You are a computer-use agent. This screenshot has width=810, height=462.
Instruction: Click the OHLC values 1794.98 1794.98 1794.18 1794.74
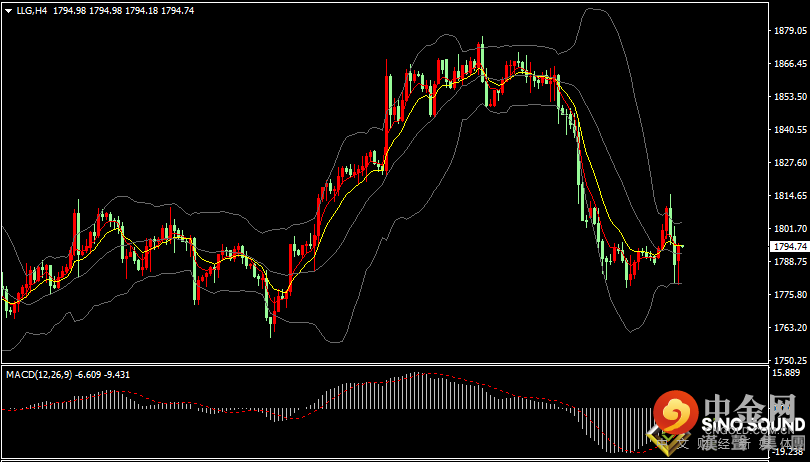(124, 10)
